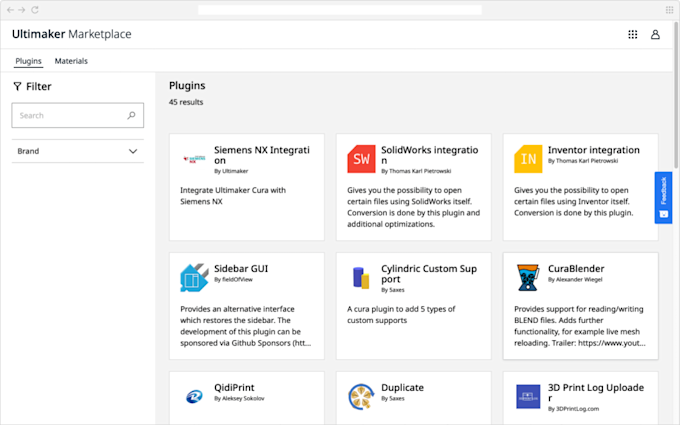The height and width of the screenshot is (425, 680).
Task: Select the Plugins tab
Action: click(28, 61)
